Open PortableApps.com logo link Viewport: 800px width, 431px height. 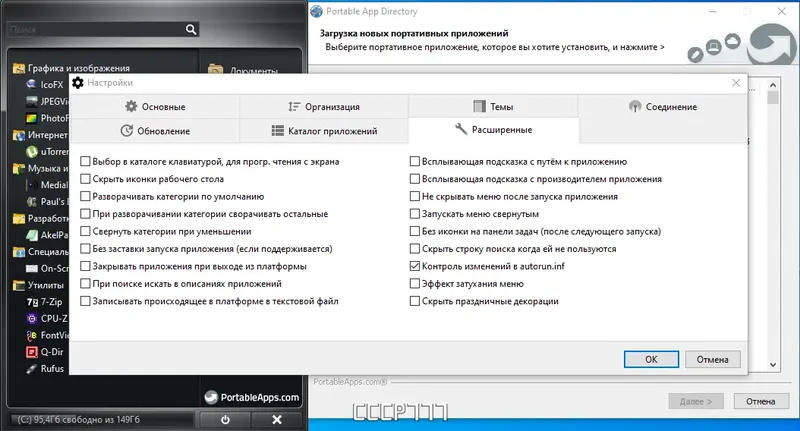point(252,397)
